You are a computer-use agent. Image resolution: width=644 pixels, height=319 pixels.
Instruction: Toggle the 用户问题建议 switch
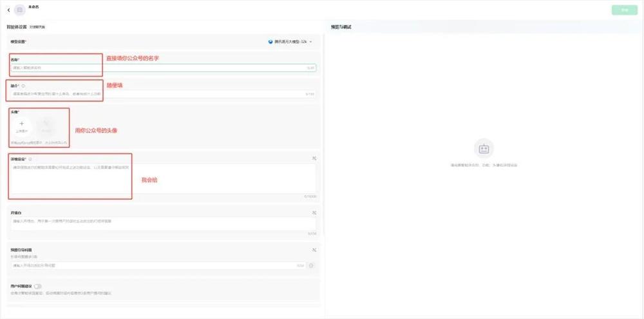(x=38, y=286)
